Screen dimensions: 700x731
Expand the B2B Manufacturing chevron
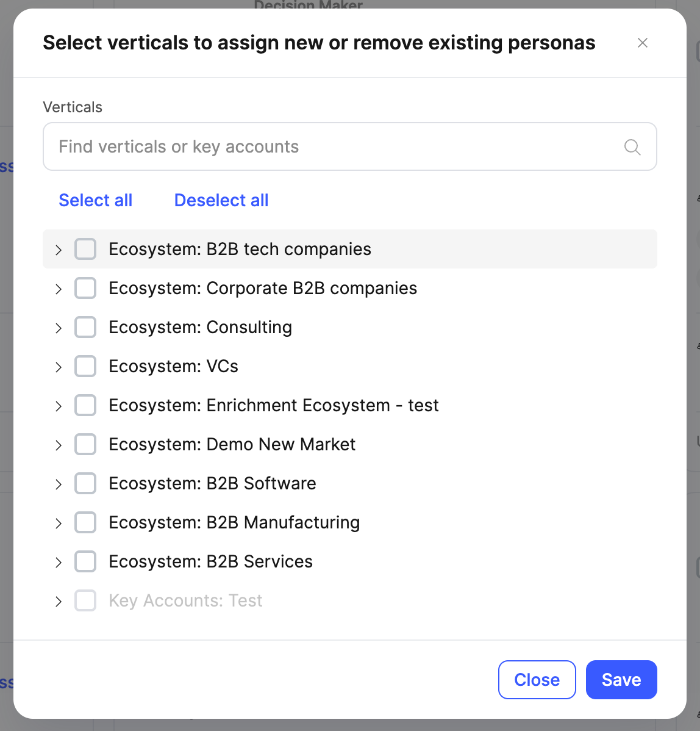pos(59,523)
